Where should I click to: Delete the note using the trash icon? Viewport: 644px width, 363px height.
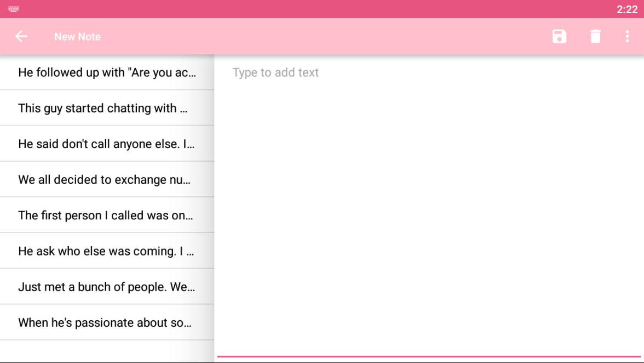coord(595,37)
